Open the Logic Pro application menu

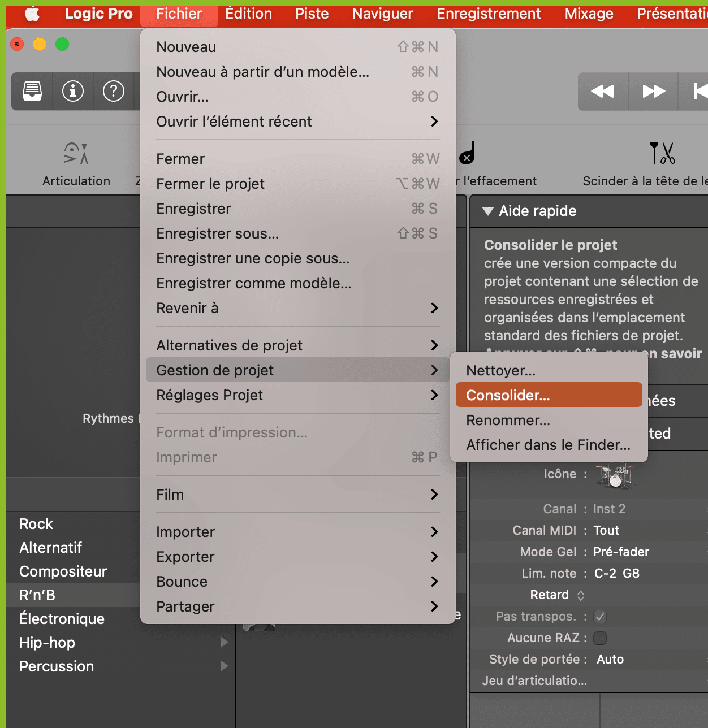click(x=98, y=14)
